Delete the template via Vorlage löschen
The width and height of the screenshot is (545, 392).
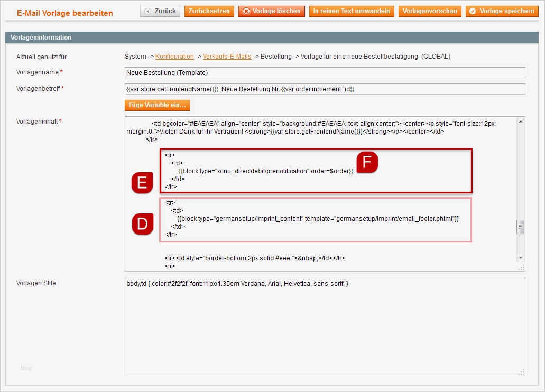[x=271, y=11]
